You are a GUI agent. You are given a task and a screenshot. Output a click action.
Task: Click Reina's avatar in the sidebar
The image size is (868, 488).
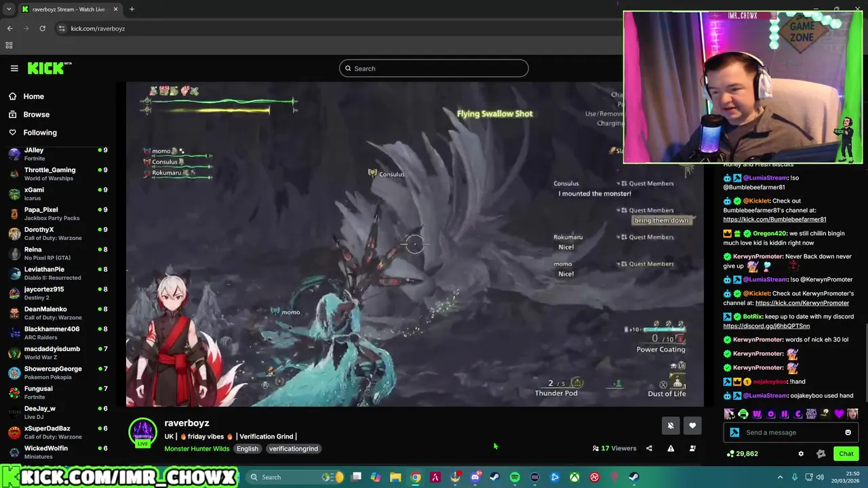coord(14,253)
